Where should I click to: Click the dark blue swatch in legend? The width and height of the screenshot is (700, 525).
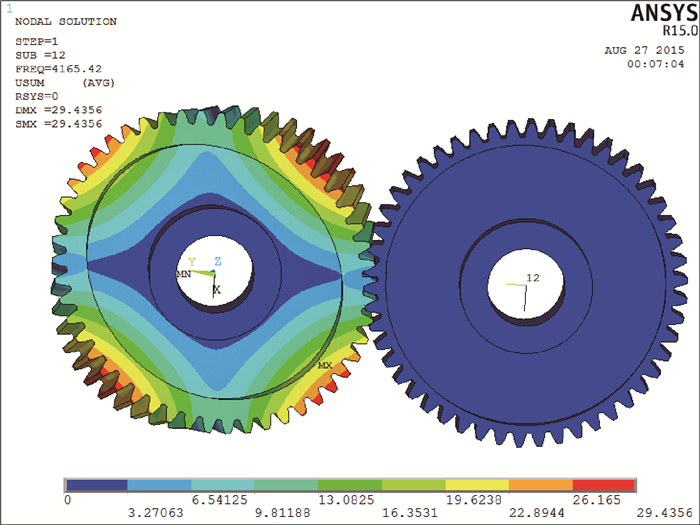tap(96, 485)
